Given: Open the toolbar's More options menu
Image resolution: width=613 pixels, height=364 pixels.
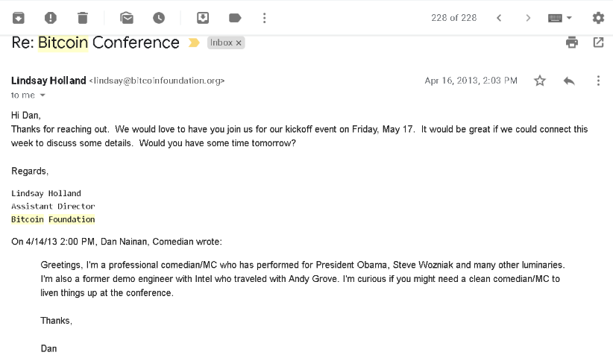Looking at the screenshot, I should click(264, 18).
